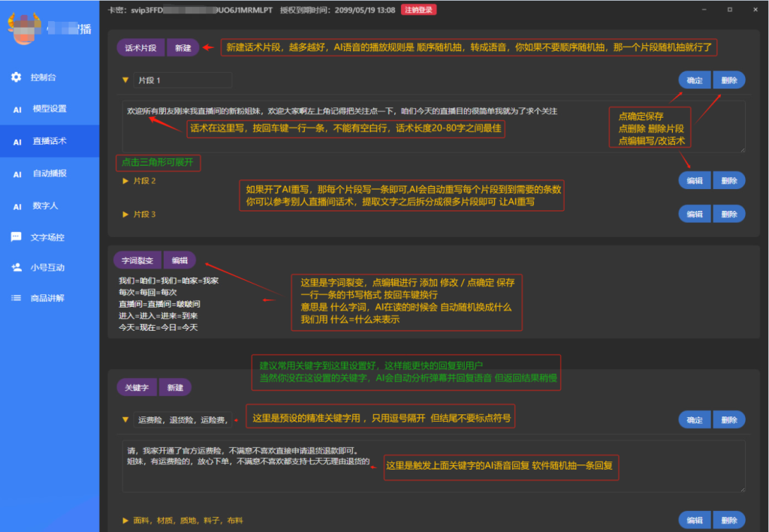Click 编辑 for 片段 2

(x=695, y=181)
